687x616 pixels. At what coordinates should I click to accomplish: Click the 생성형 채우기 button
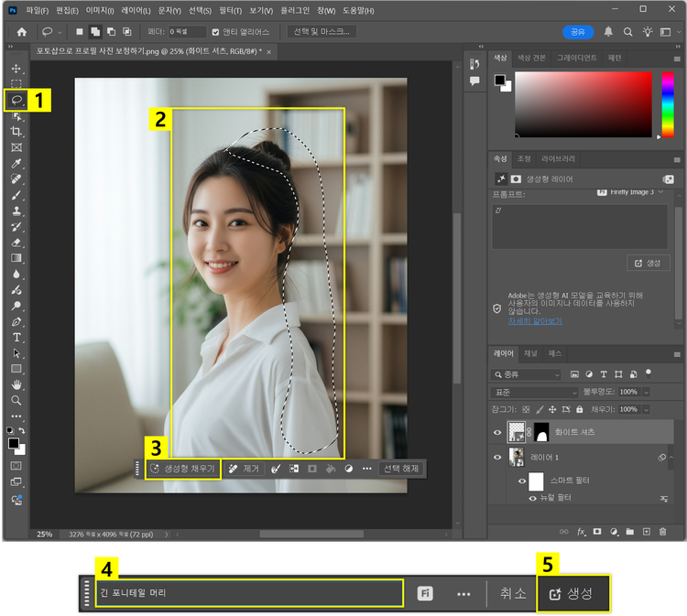[x=182, y=468]
